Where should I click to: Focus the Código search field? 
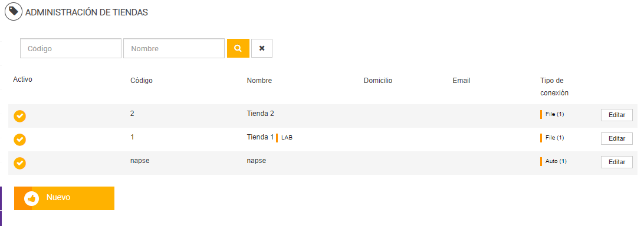71,48
